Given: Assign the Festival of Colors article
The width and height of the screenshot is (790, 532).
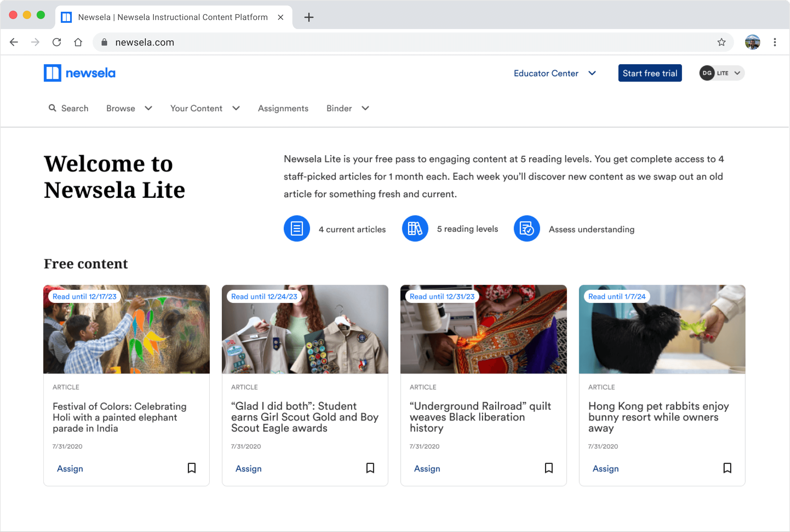Looking at the screenshot, I should 70,468.
